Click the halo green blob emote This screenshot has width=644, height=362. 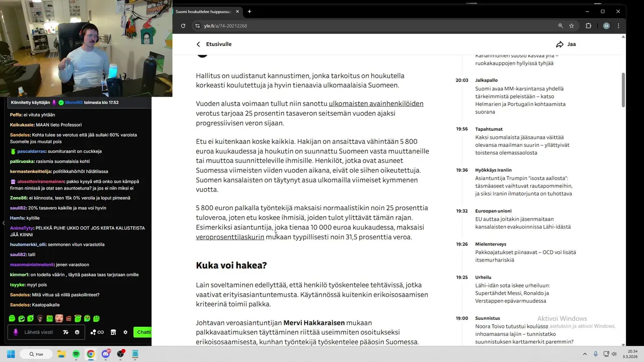click(78, 318)
